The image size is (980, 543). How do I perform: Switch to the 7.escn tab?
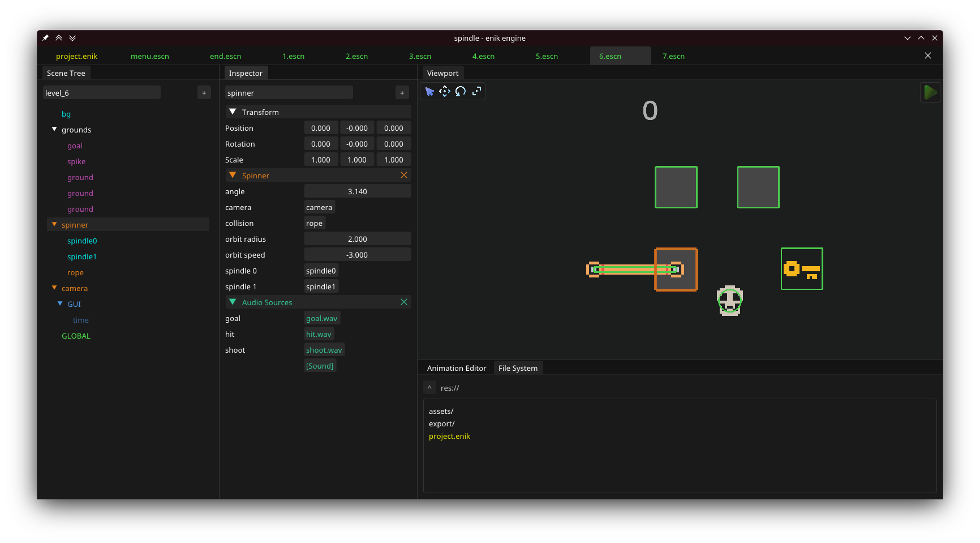point(673,57)
